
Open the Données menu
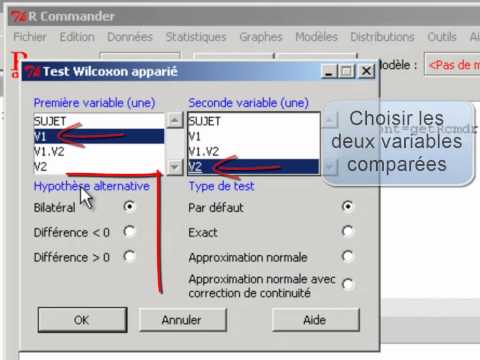(x=130, y=37)
